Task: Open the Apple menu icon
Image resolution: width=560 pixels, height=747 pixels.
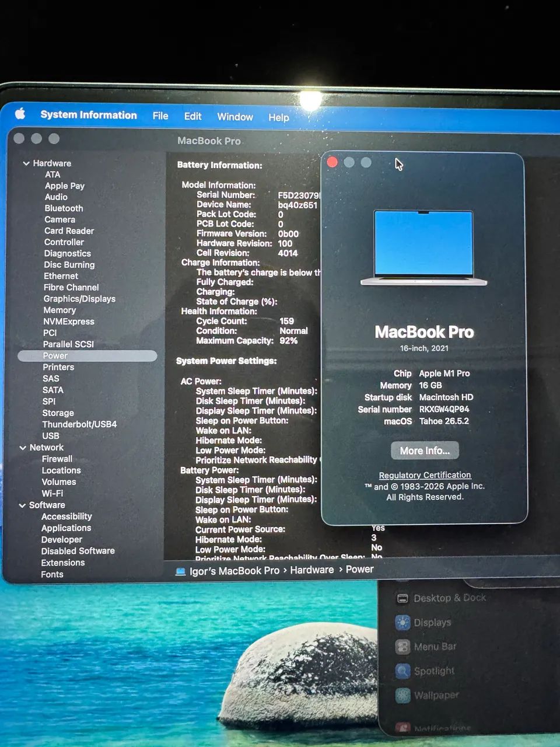Action: [x=20, y=113]
